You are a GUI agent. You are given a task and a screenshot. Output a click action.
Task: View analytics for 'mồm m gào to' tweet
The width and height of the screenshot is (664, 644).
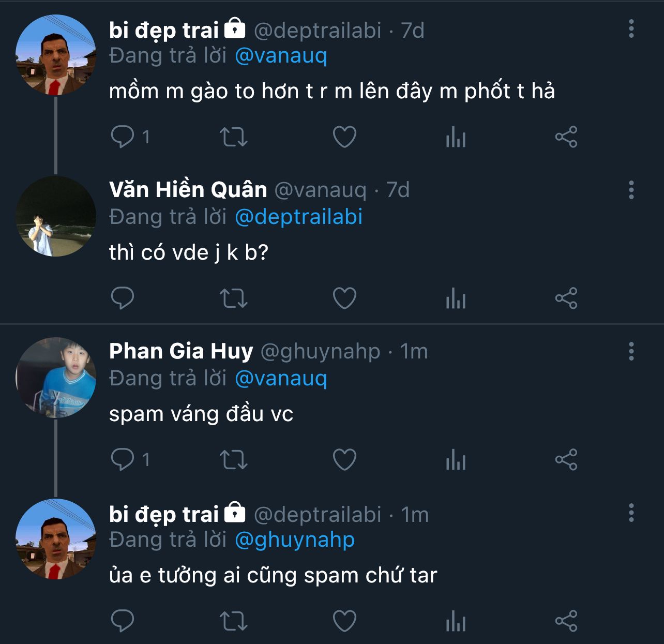[x=456, y=137]
